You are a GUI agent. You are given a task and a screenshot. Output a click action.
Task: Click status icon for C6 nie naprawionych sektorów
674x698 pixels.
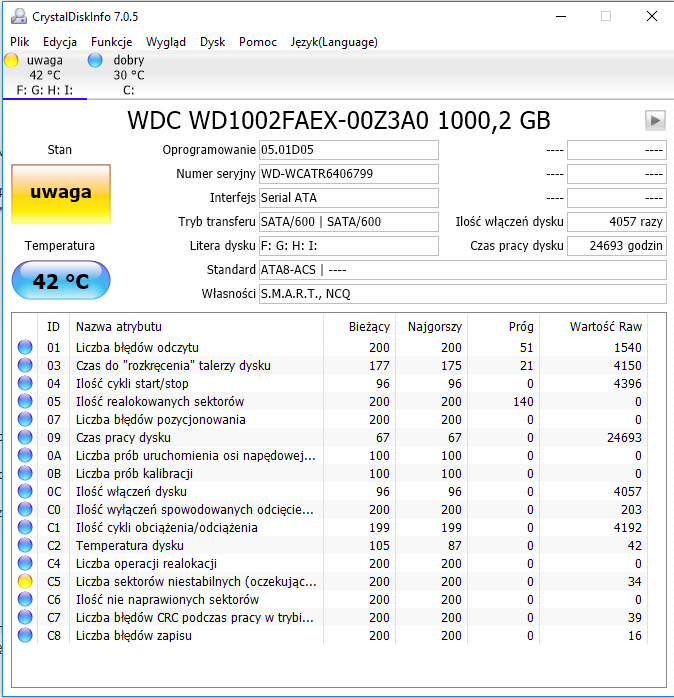pos(25,600)
